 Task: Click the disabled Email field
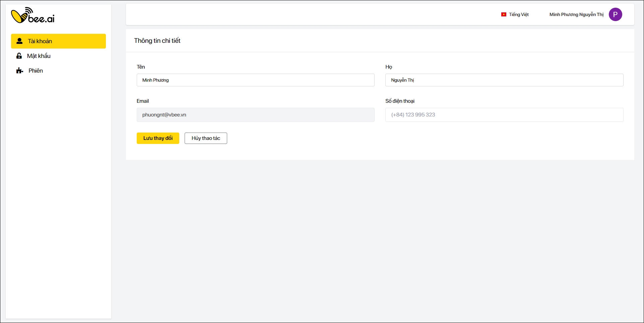pyautogui.click(x=255, y=115)
